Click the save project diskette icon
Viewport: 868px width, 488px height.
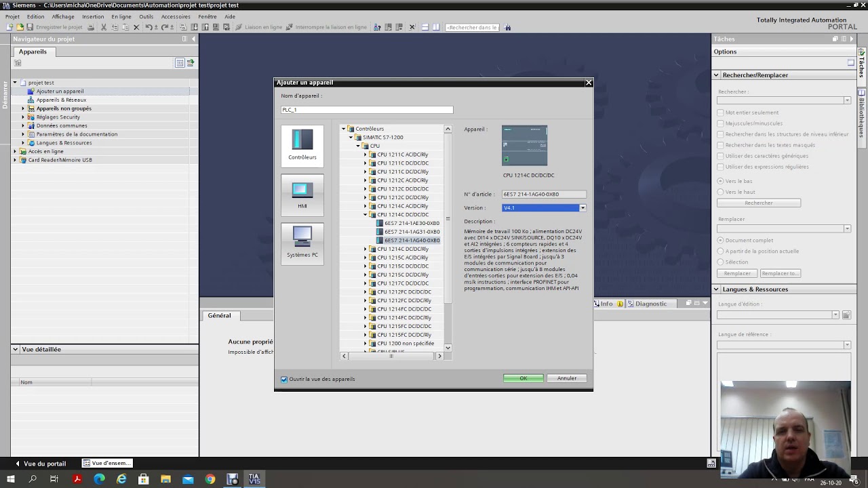(x=30, y=27)
